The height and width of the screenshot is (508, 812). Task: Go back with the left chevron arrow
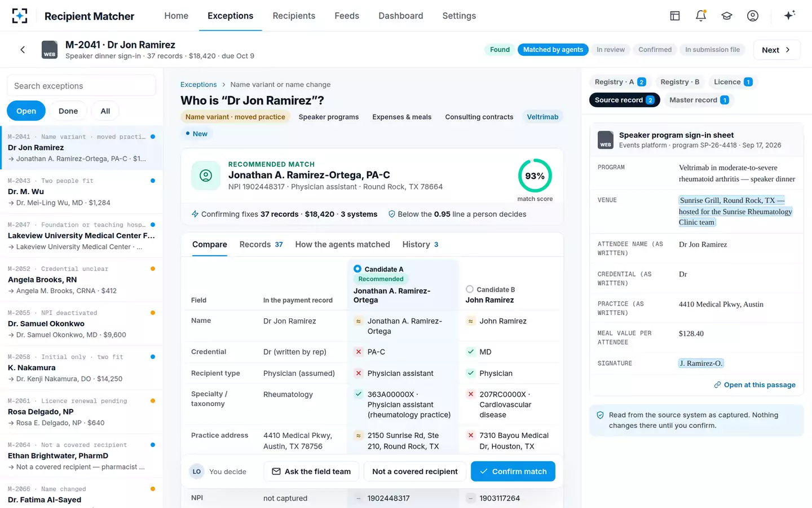pyautogui.click(x=23, y=50)
